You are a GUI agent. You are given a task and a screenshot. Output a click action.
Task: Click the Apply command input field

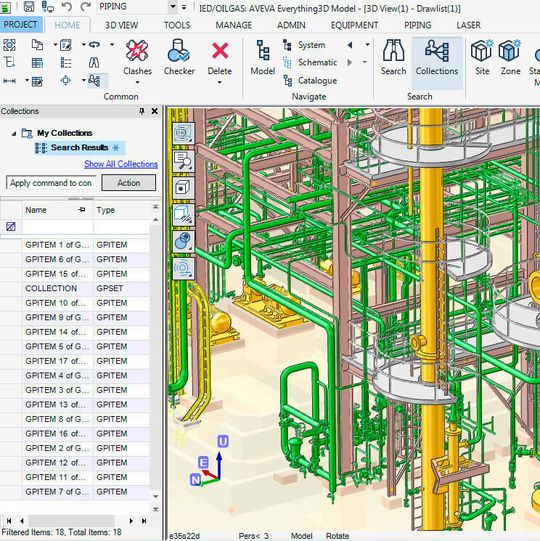(51, 183)
